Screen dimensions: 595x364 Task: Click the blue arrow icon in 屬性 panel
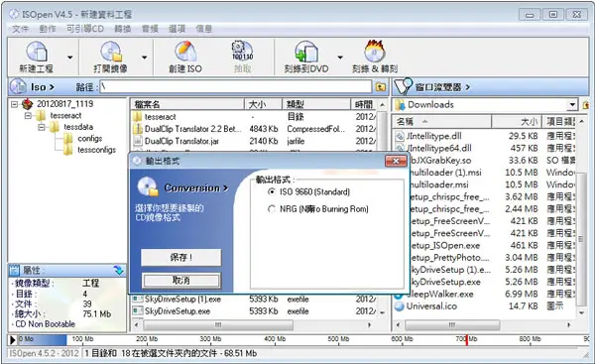click(119, 270)
